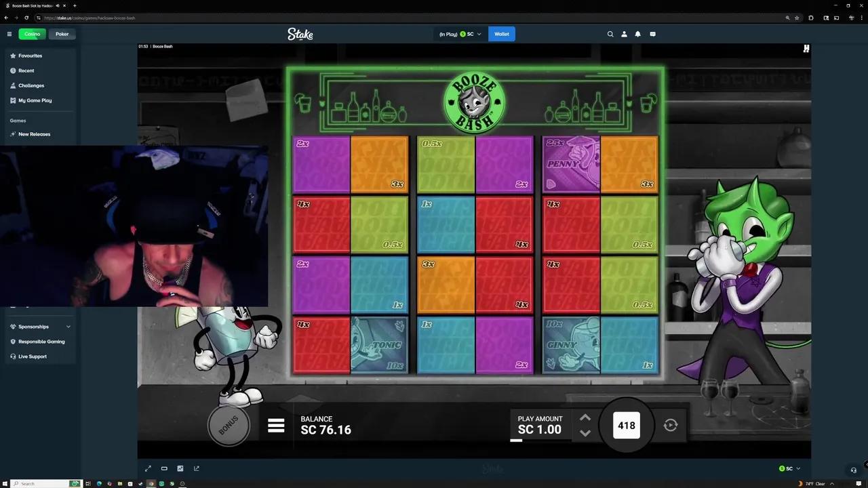
Task: Open Live Support in sidebar
Action: point(41,357)
